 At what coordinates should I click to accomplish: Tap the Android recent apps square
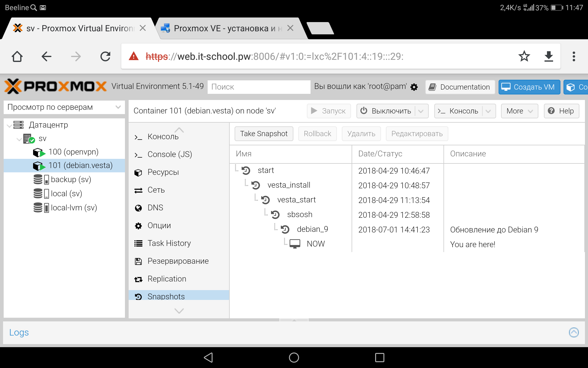tap(380, 357)
